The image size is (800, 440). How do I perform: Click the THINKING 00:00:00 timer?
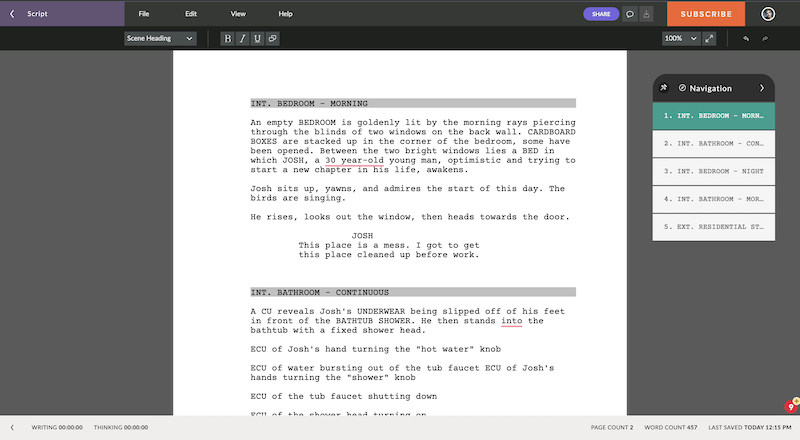coord(121,427)
